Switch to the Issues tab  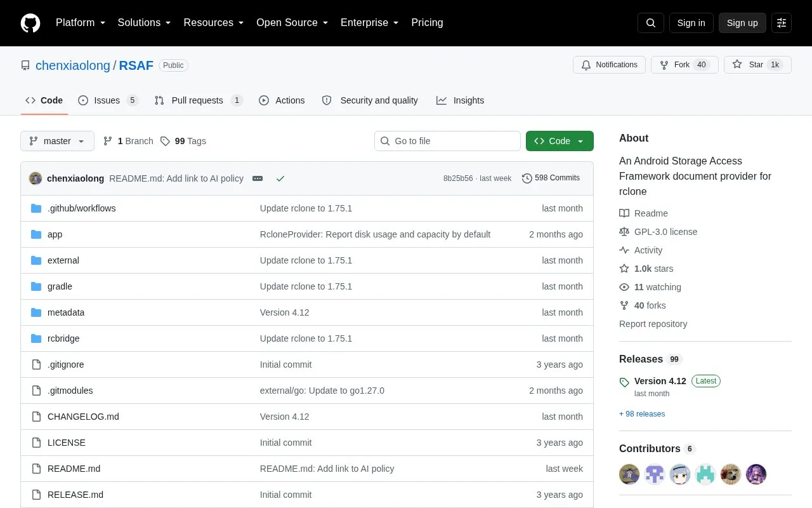click(x=108, y=100)
